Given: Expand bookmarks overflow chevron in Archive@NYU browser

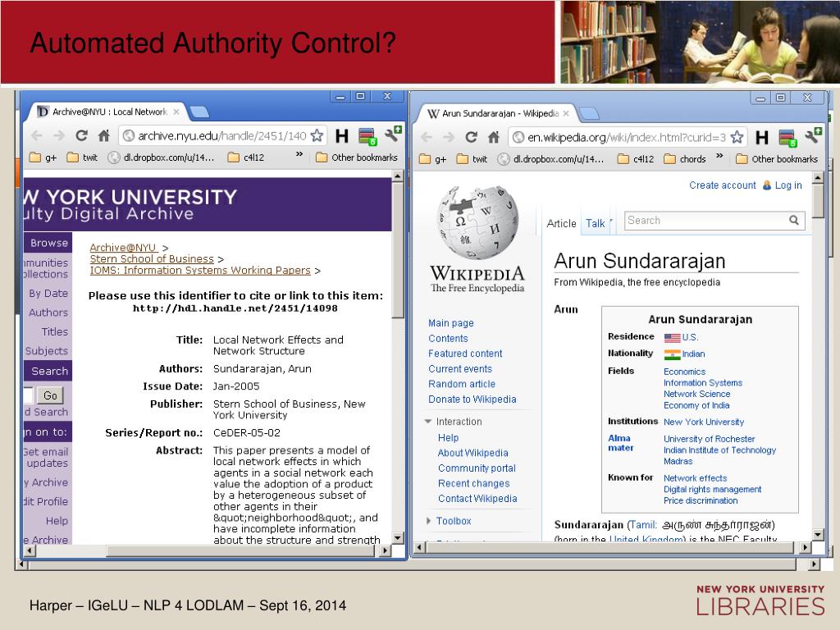Looking at the screenshot, I should (x=299, y=154).
